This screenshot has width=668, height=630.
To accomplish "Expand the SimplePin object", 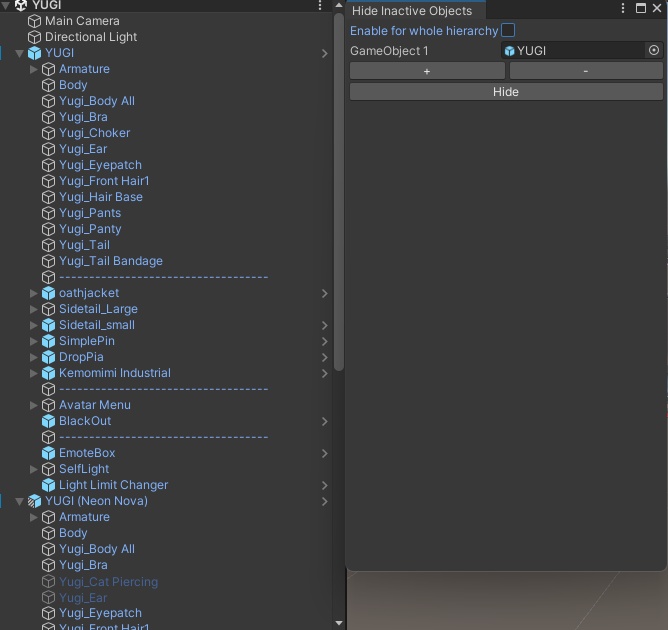I will pos(34,341).
